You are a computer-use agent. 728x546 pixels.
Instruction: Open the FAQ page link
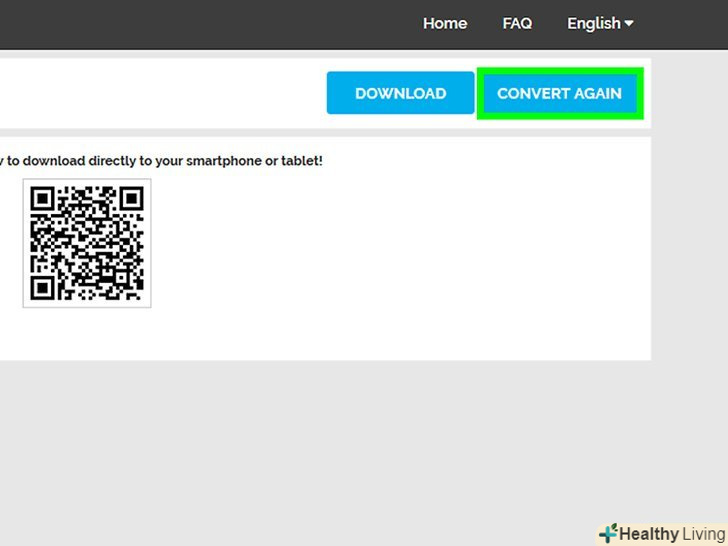point(517,23)
